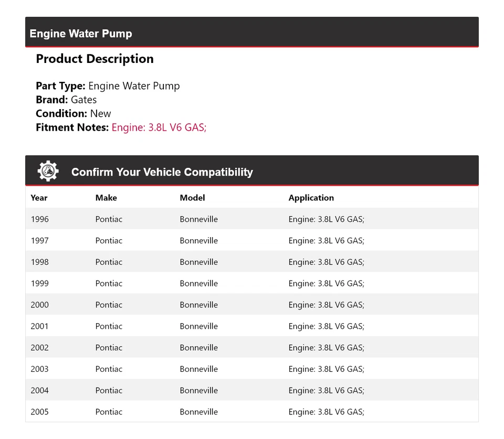
Task: Select the 2001 year cell
Action: coord(40,326)
